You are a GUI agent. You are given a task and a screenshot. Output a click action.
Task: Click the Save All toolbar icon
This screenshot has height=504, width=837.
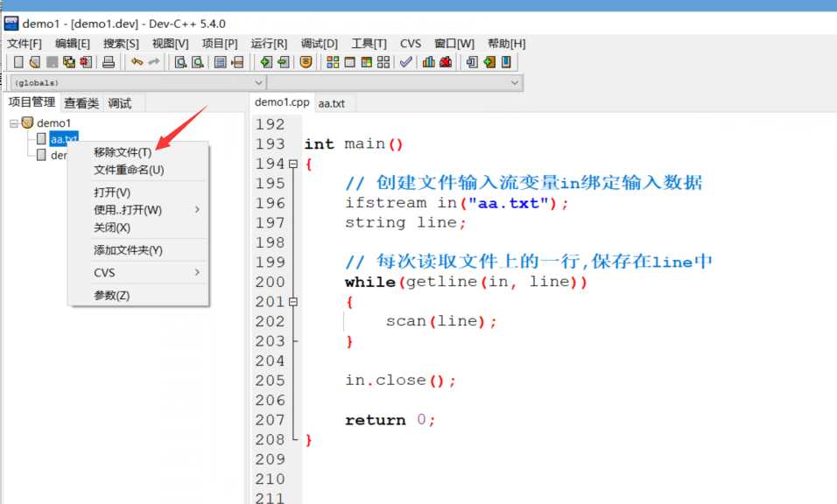(69, 62)
